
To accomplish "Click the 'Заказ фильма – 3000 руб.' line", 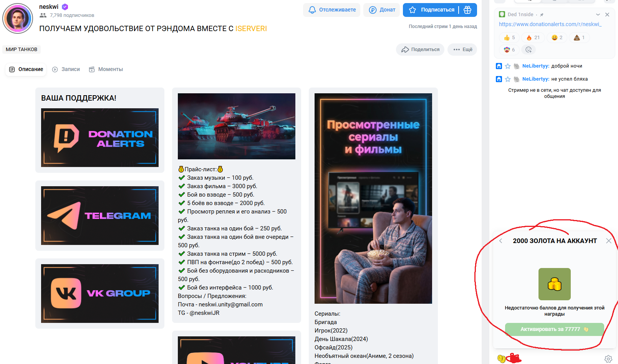I will [x=218, y=186].
